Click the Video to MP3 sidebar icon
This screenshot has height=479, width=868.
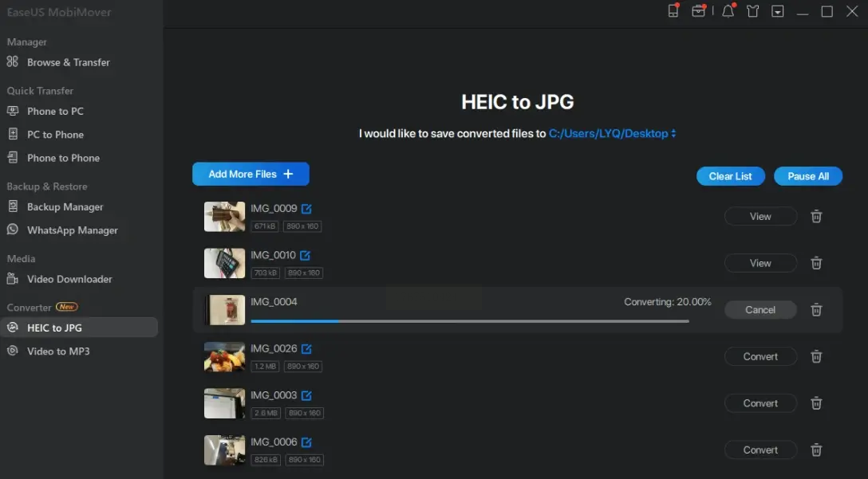coord(12,351)
